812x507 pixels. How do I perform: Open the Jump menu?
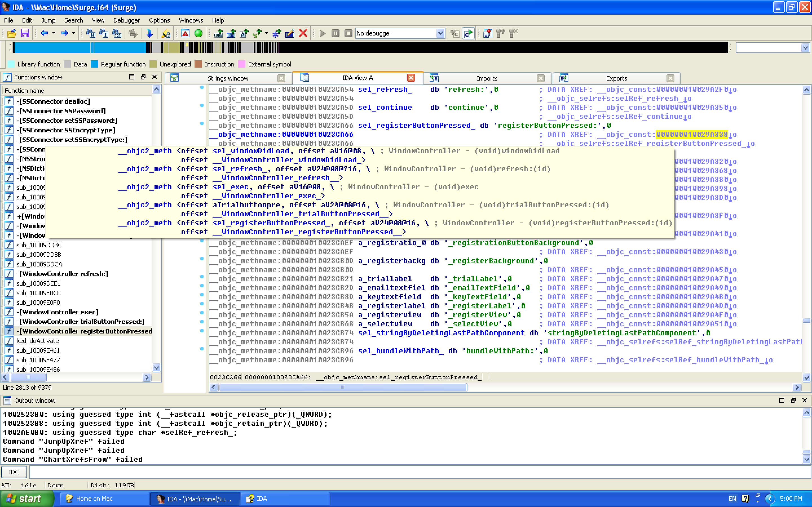tap(48, 20)
